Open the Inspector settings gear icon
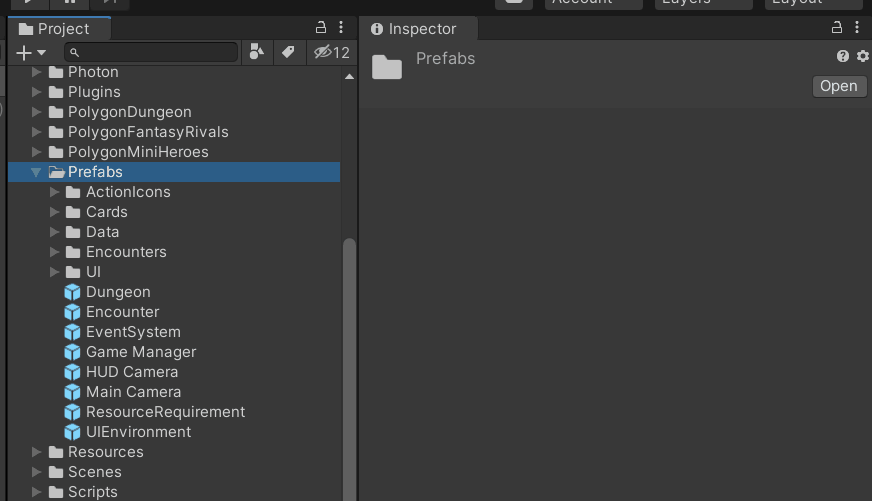The height and width of the screenshot is (501, 872). coord(863,56)
